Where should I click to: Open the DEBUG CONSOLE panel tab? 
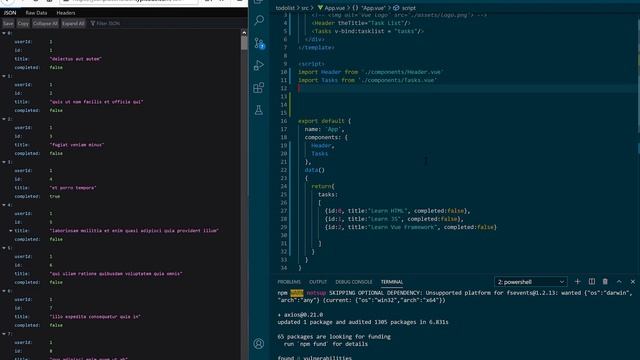(354, 282)
